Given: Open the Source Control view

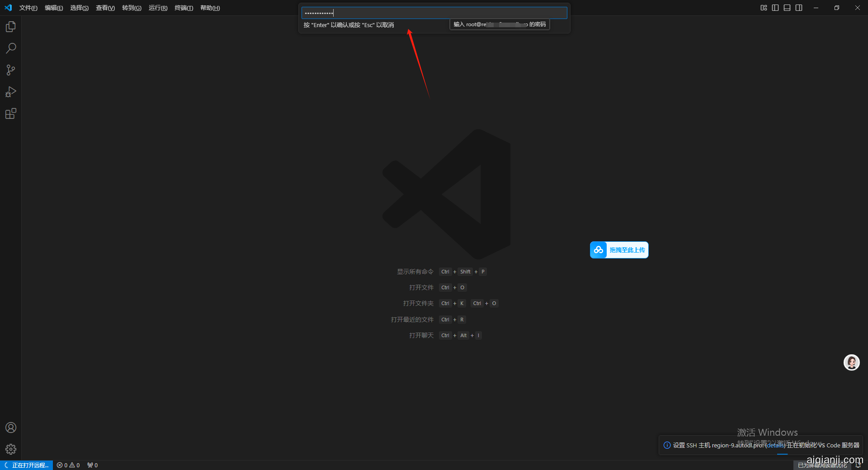Looking at the screenshot, I should pyautogui.click(x=11, y=70).
